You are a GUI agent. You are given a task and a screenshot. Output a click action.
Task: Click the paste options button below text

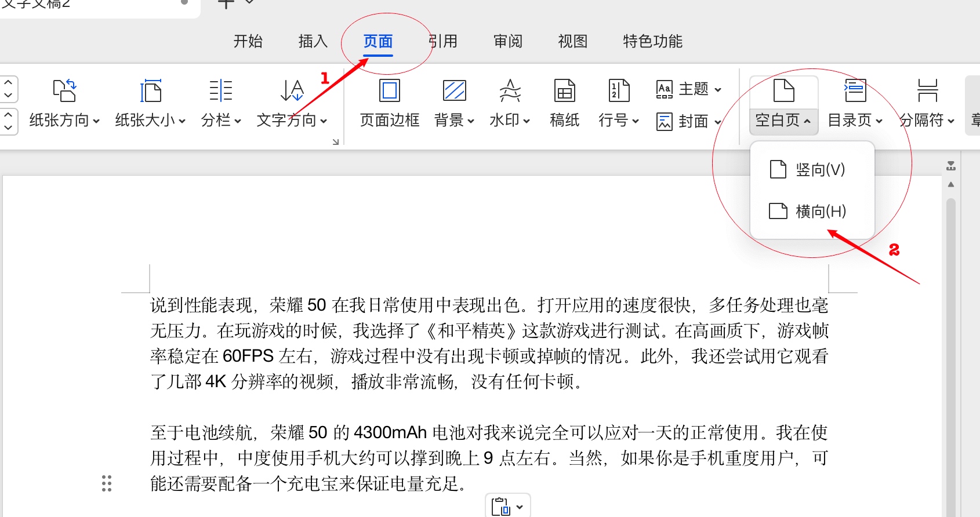(507, 507)
